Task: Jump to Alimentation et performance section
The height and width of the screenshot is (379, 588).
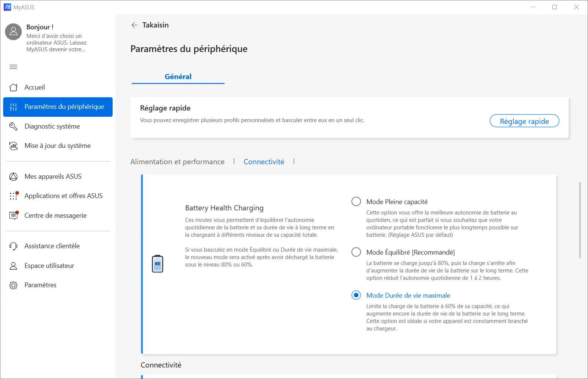Action: [177, 162]
